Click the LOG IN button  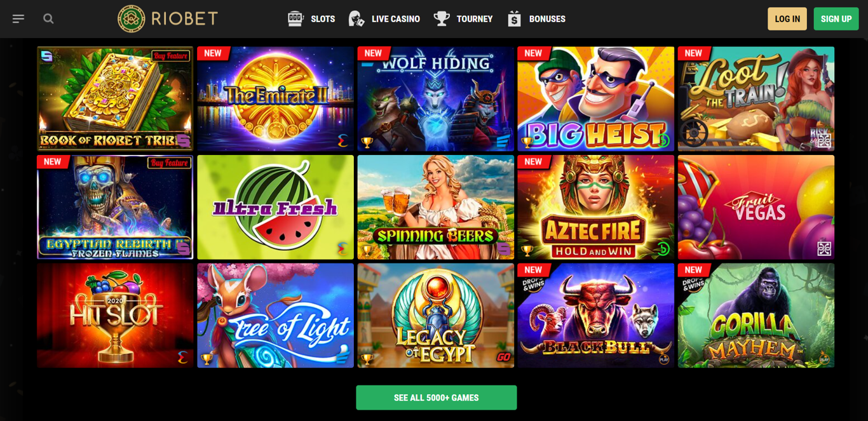point(787,19)
